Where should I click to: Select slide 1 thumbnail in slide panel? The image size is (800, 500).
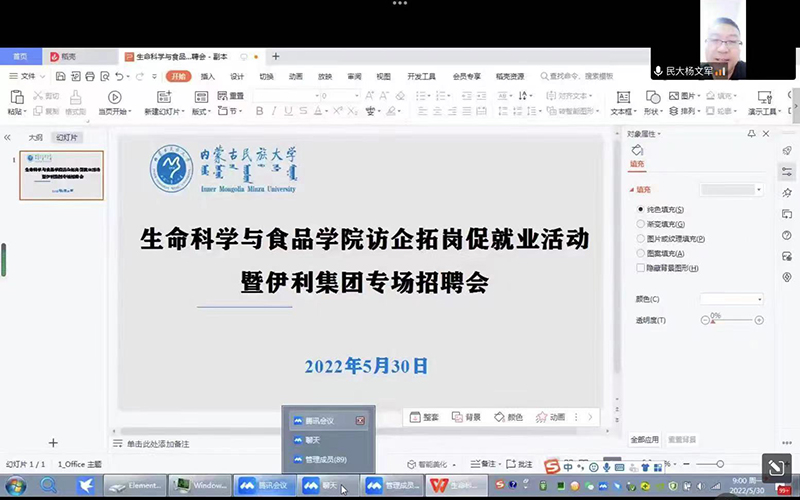point(62,175)
